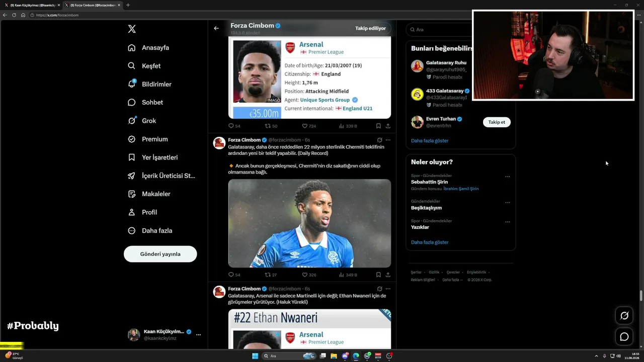
Task: Open the floating Grok button
Action: coord(624,316)
